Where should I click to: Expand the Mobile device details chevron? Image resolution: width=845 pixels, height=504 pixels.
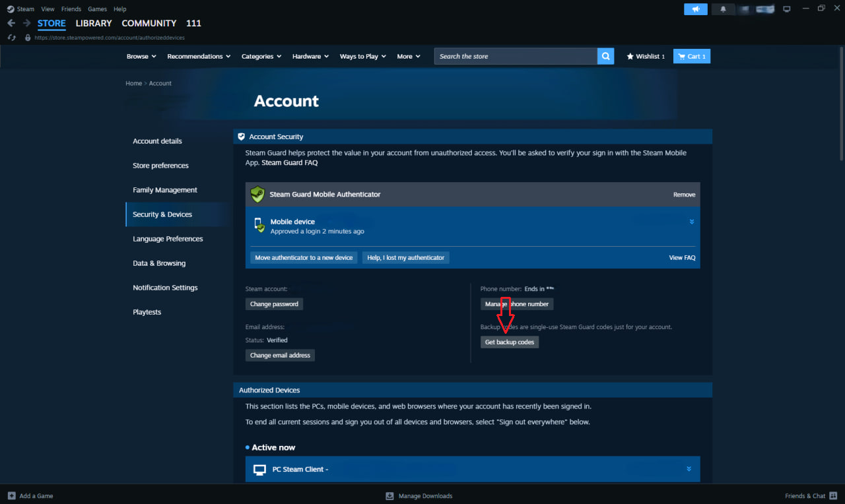(691, 222)
